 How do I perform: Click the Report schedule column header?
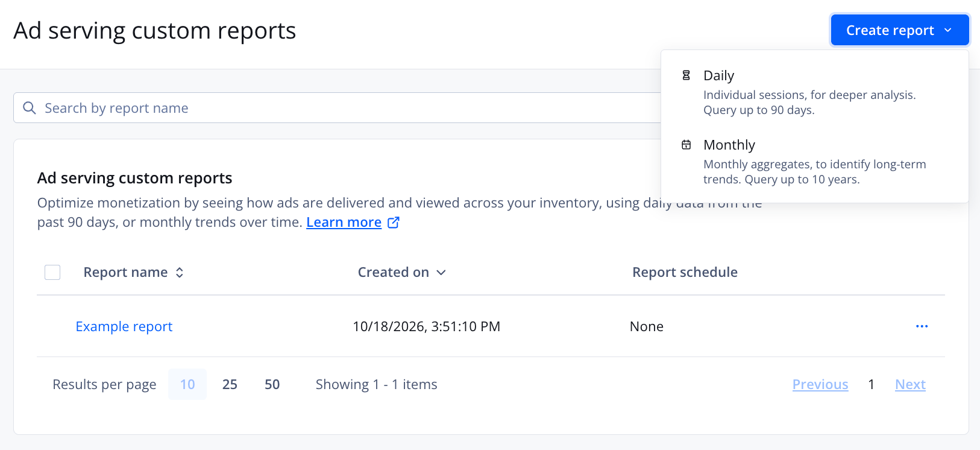(685, 273)
